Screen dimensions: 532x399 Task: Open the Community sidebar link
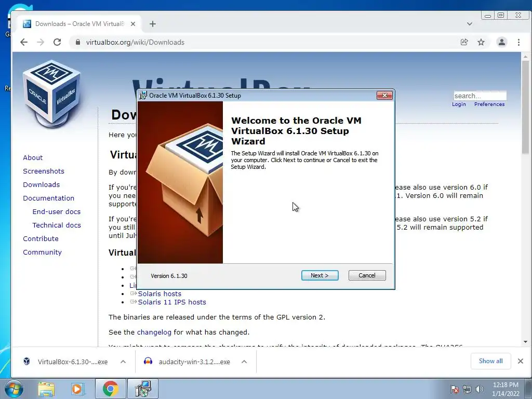pyautogui.click(x=43, y=252)
